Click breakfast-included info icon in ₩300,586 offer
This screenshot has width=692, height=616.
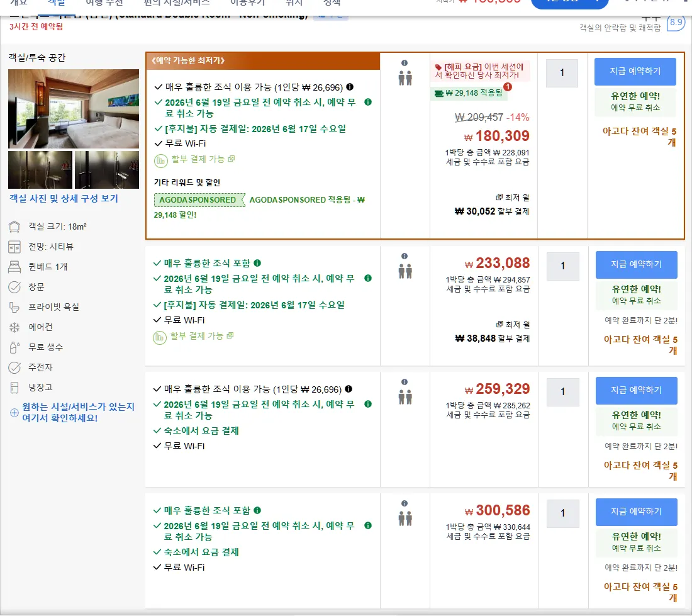coord(257,510)
